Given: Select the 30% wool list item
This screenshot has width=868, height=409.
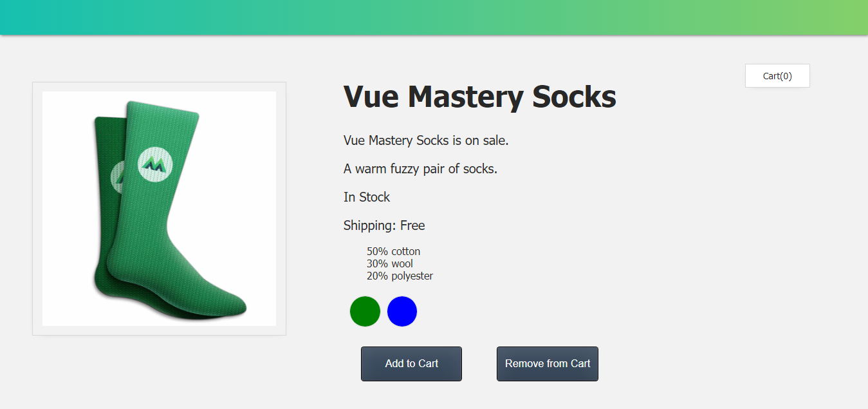Looking at the screenshot, I should [390, 263].
